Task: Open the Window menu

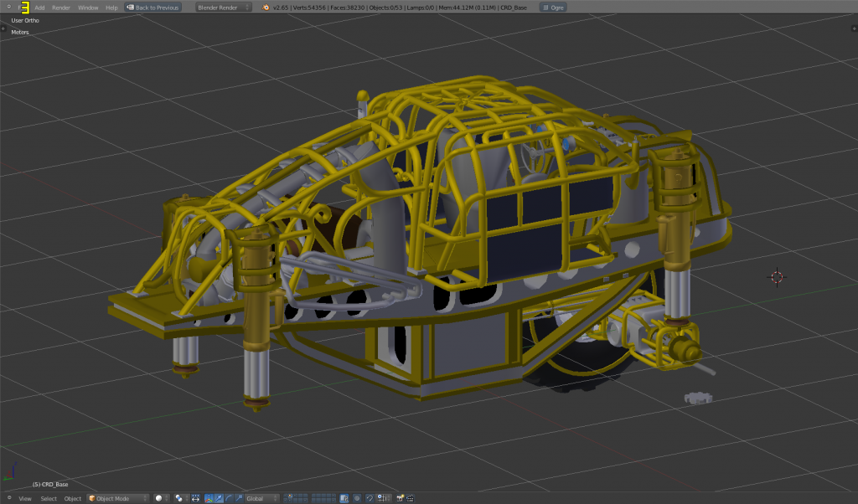Action: click(x=87, y=8)
